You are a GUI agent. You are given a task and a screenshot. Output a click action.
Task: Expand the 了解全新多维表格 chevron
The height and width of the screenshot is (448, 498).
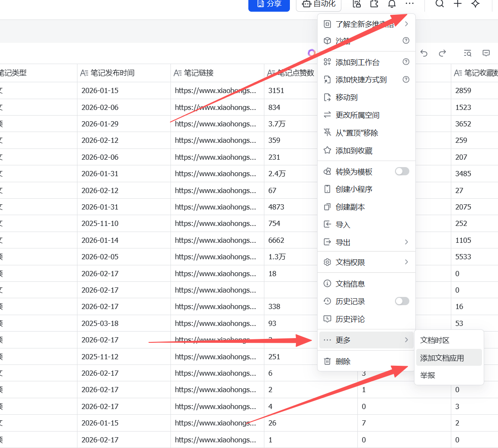tap(406, 24)
